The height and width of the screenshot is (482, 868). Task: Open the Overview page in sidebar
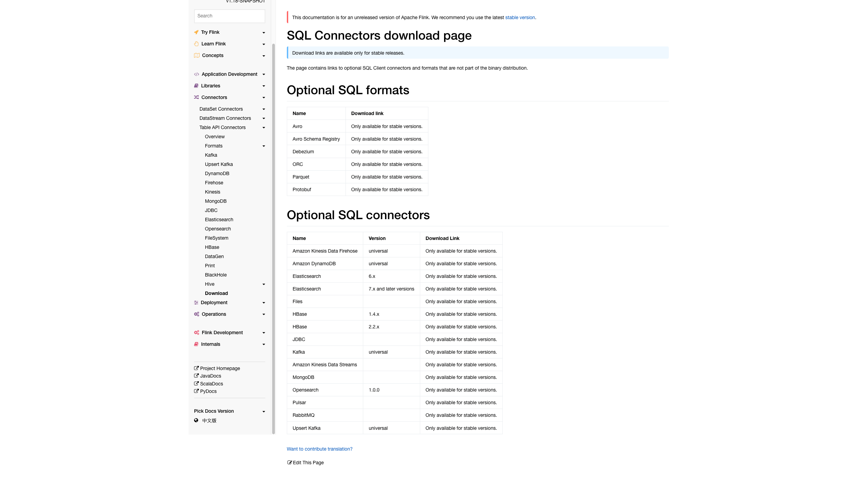215,137
